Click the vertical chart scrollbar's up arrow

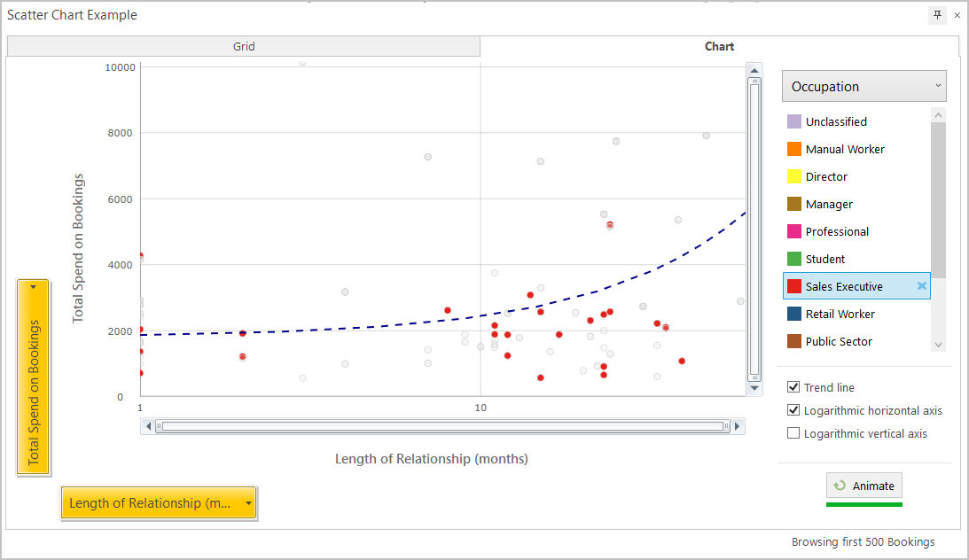(x=754, y=70)
